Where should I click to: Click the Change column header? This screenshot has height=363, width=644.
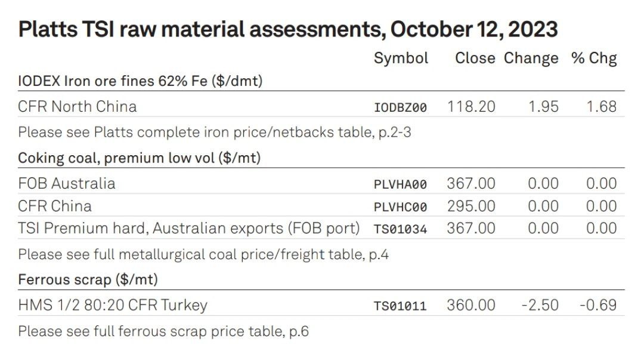(x=531, y=59)
